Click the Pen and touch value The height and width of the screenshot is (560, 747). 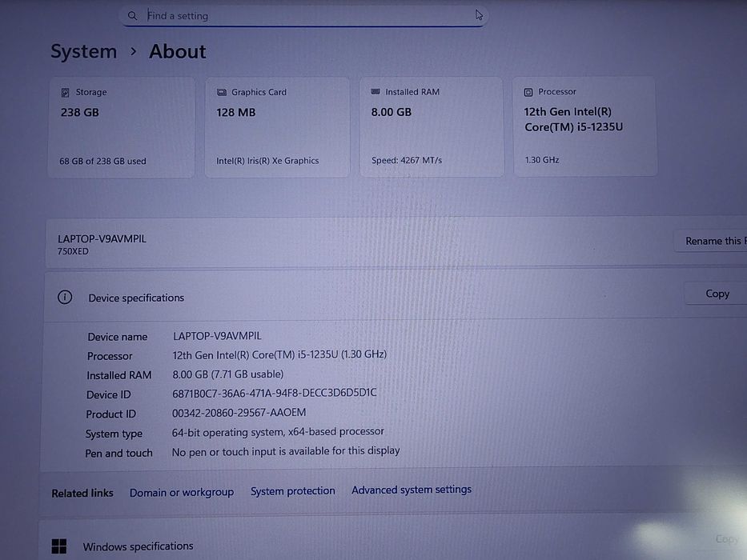[285, 451]
